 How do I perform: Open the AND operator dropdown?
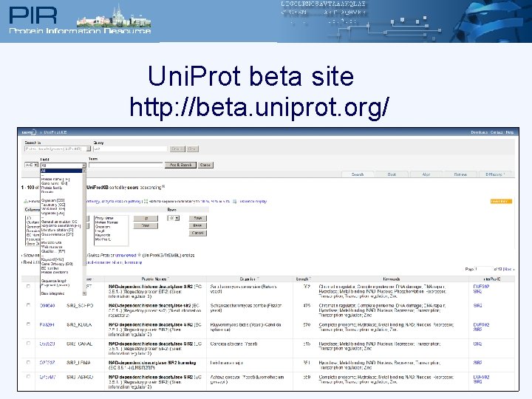click(31, 165)
